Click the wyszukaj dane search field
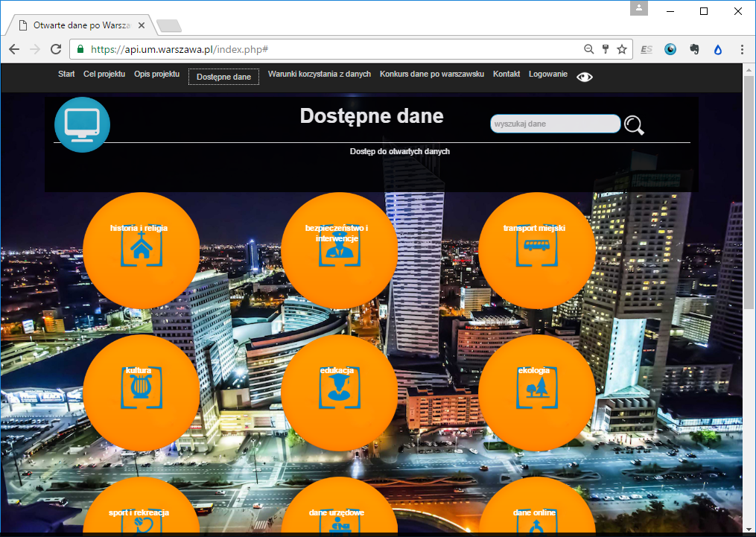This screenshot has width=756, height=537. [555, 124]
